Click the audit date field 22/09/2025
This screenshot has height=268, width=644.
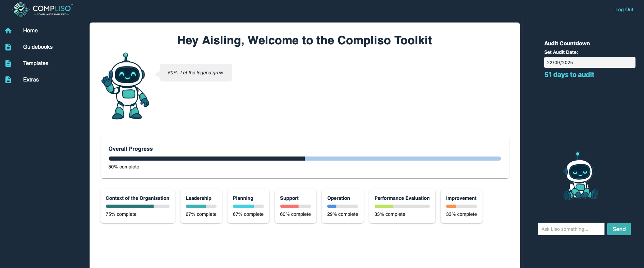click(x=590, y=62)
